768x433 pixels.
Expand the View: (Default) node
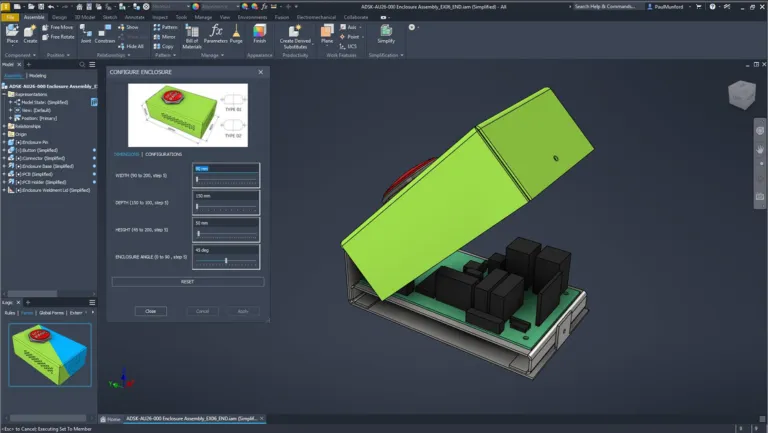pyautogui.click(x=10, y=110)
